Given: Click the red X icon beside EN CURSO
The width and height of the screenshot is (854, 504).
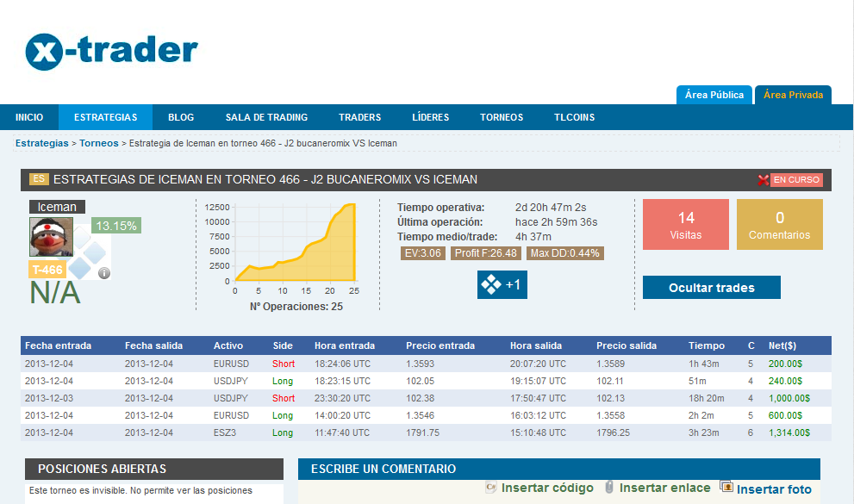Looking at the screenshot, I should pyautogui.click(x=763, y=179).
